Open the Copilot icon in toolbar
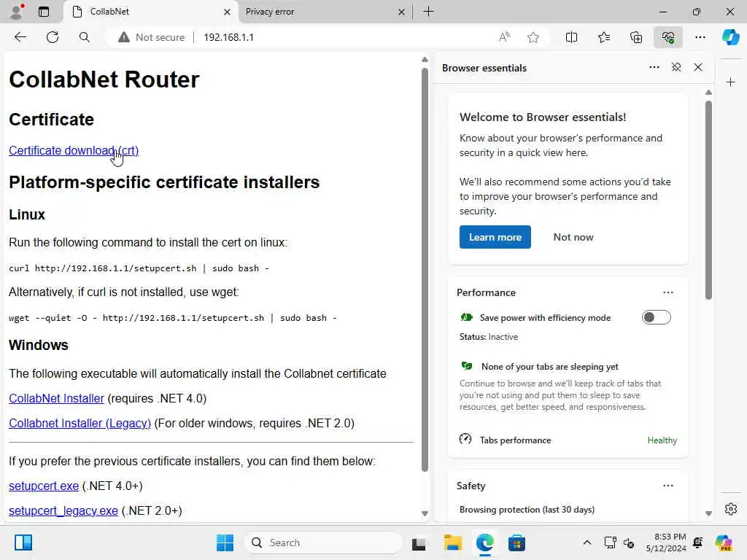747x560 pixels. (730, 37)
